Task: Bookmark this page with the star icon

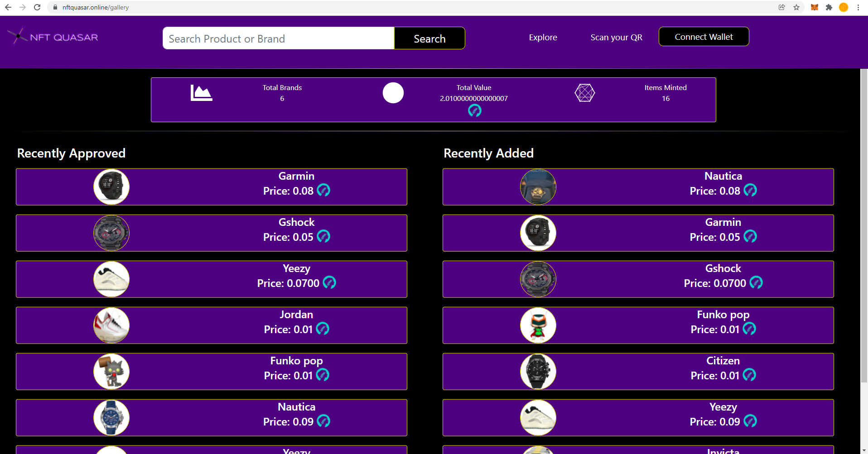Action: coord(796,7)
